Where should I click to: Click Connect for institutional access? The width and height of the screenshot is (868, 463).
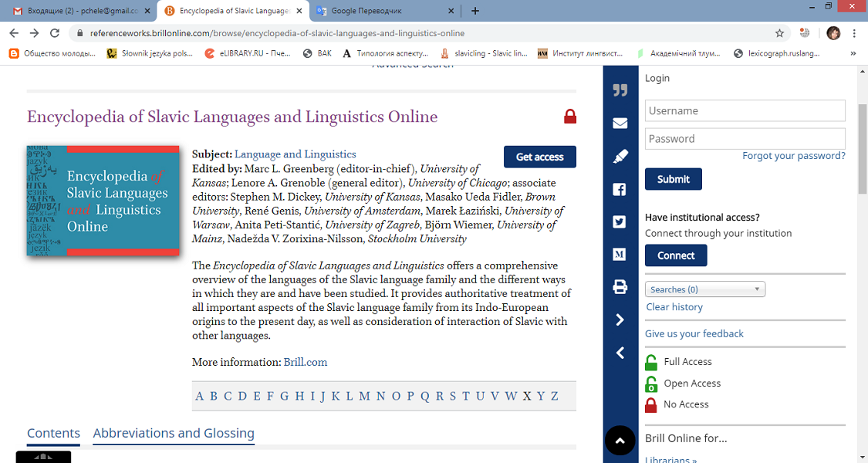pos(676,255)
